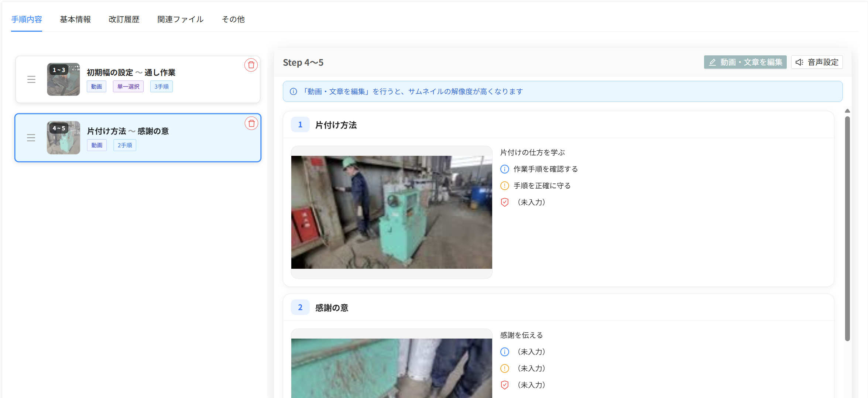The height and width of the screenshot is (398, 868).
Task: Click blue info icon beside 作業手順を確認する
Action: coord(504,169)
